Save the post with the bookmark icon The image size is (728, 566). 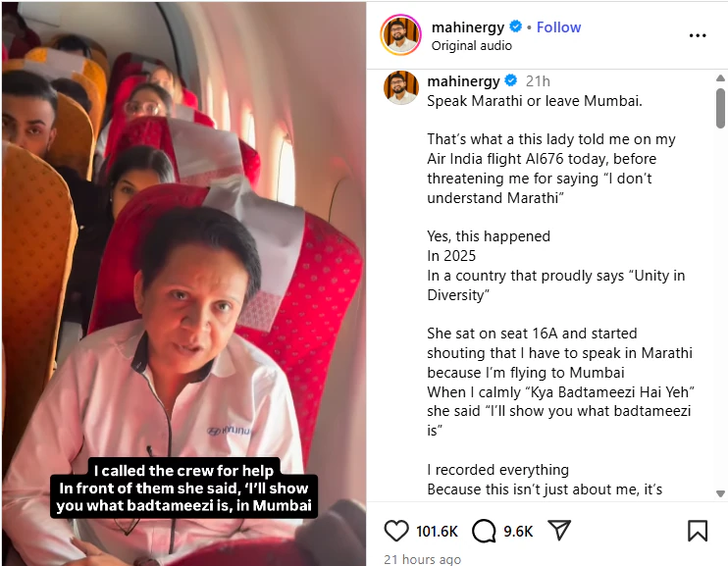coord(698,531)
